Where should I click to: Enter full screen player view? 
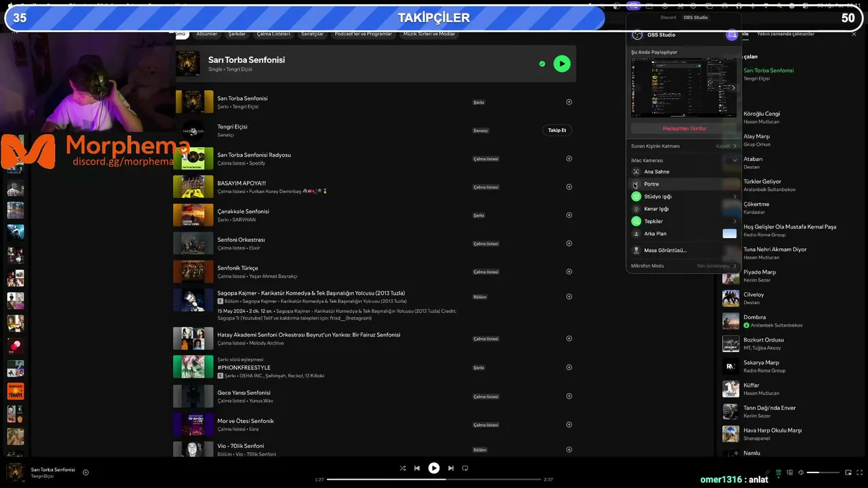pos(859,472)
